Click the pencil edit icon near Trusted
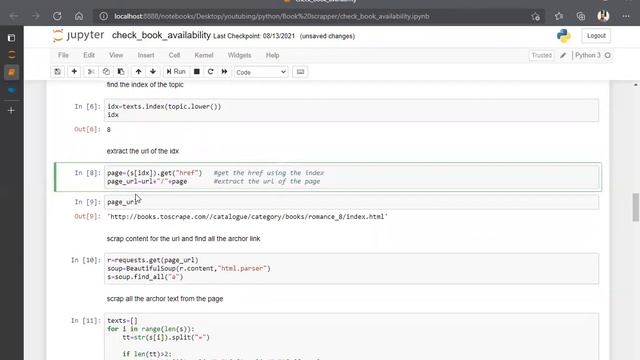Image resolution: width=640 pixels, height=360 pixels. coord(563,55)
